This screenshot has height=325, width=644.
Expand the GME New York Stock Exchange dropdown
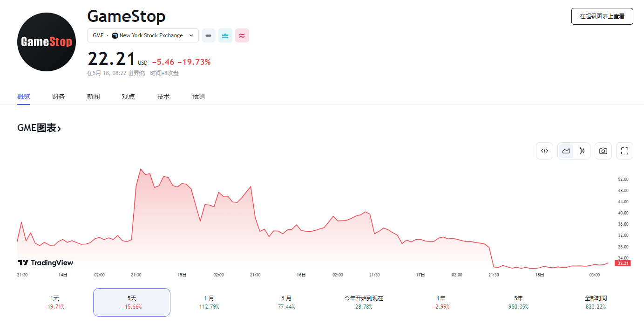(x=143, y=35)
